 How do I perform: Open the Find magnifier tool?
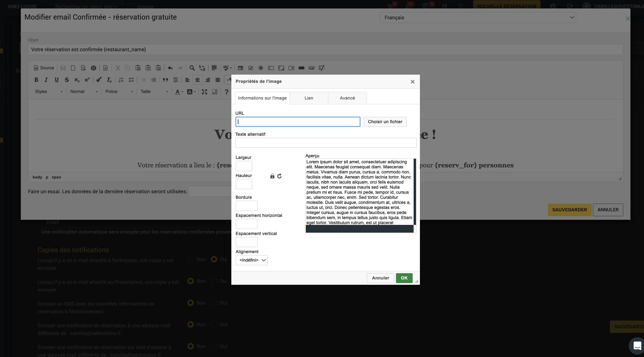tap(192, 68)
